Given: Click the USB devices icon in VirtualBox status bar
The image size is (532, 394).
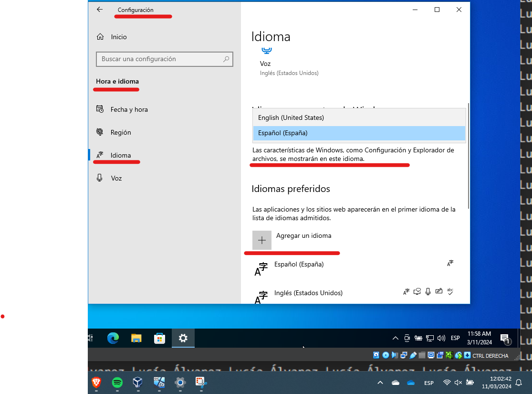Looking at the screenshot, I should [413, 355].
